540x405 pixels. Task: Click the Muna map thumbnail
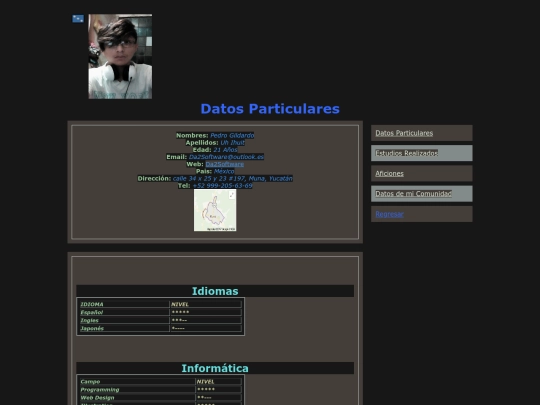(215, 210)
